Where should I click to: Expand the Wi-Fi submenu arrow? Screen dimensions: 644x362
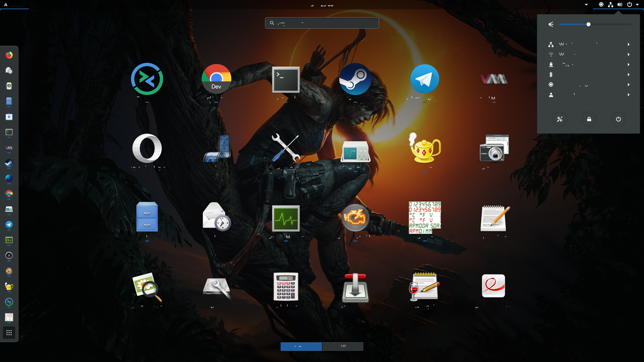pyautogui.click(x=629, y=54)
